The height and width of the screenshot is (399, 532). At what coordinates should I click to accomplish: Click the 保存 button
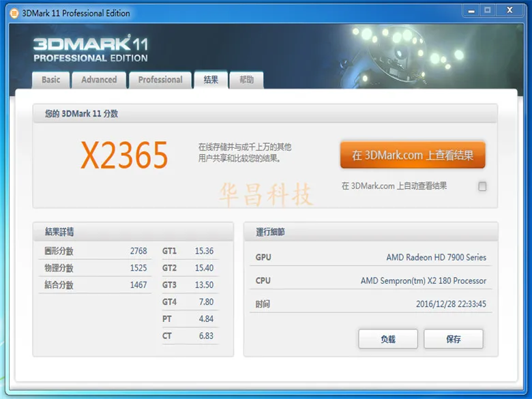pyautogui.click(x=454, y=339)
